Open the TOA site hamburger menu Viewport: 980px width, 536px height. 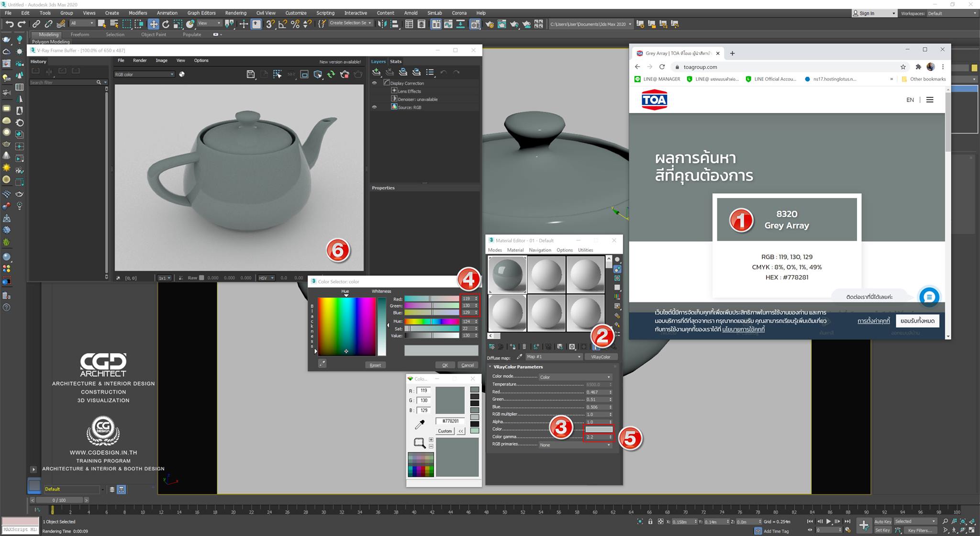(x=930, y=100)
